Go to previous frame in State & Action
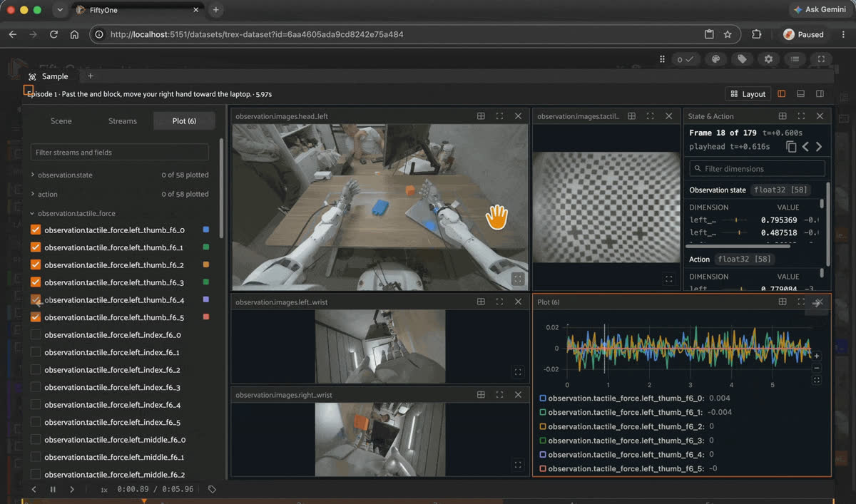 805,146
